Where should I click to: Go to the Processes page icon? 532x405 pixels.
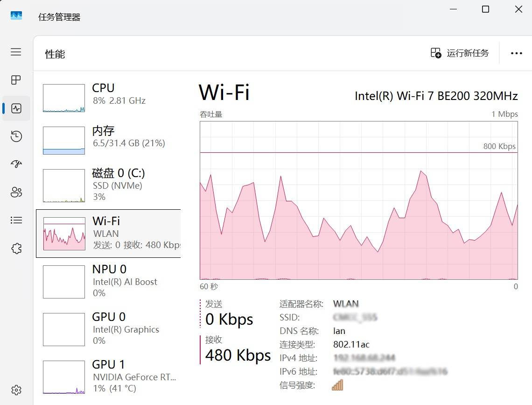(x=16, y=80)
